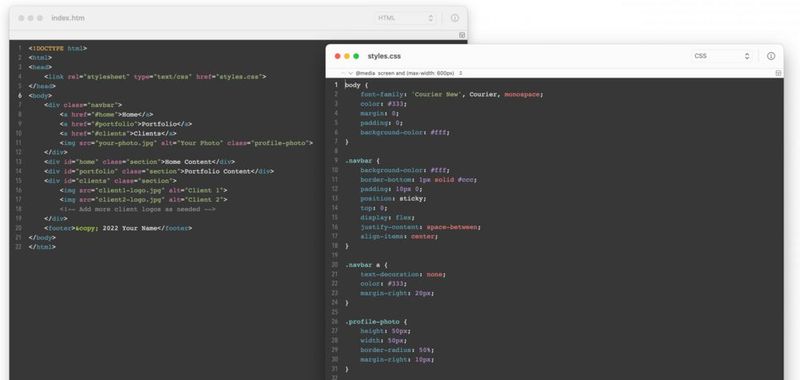This screenshot has height=380, width=800.
Task: Click the index.htm window title
Action: pyautogui.click(x=68, y=18)
